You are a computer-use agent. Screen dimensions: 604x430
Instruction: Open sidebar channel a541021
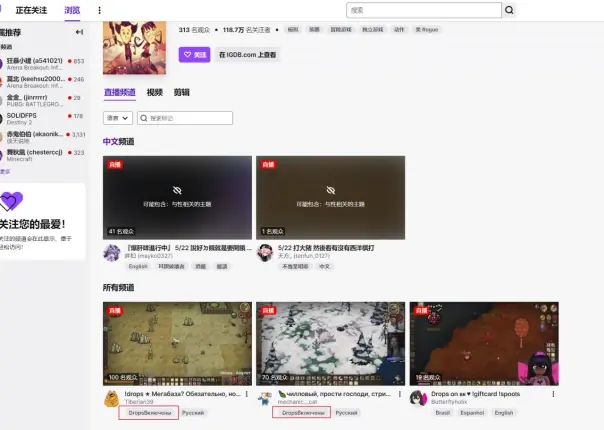[x=42, y=64]
